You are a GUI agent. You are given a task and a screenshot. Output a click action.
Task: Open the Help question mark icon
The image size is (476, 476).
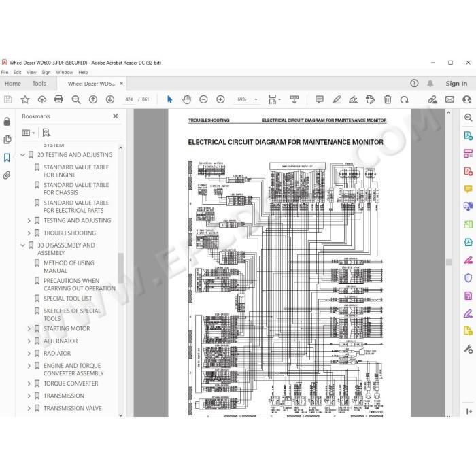[414, 83]
